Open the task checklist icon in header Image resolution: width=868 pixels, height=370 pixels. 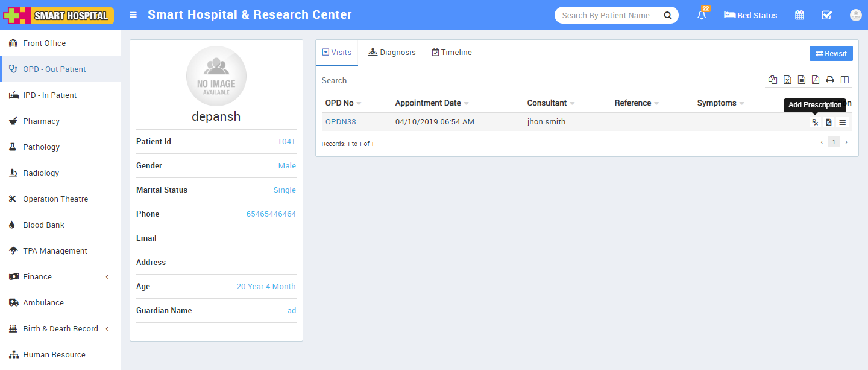pyautogui.click(x=826, y=16)
